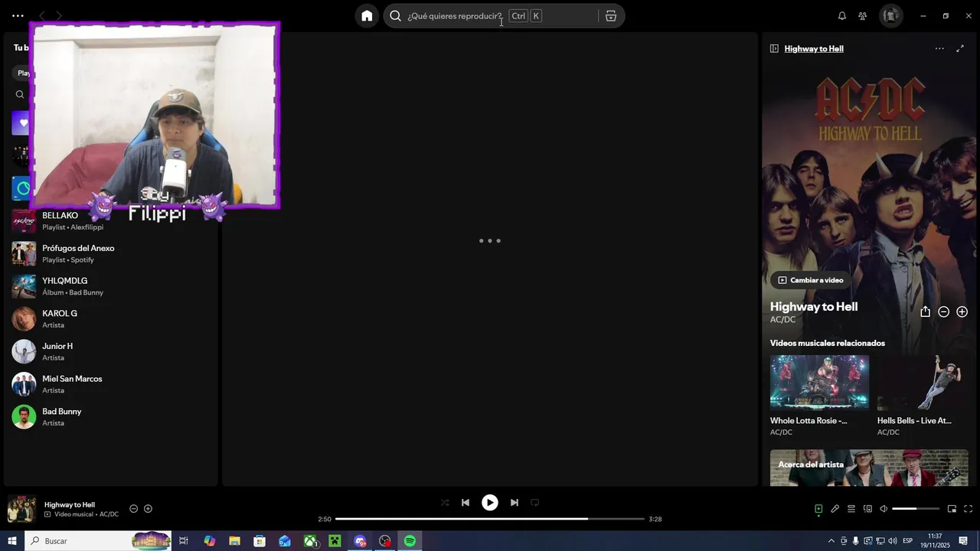Enter full screen from the player bar
Screen dimensions: 980x551
tap(968, 509)
